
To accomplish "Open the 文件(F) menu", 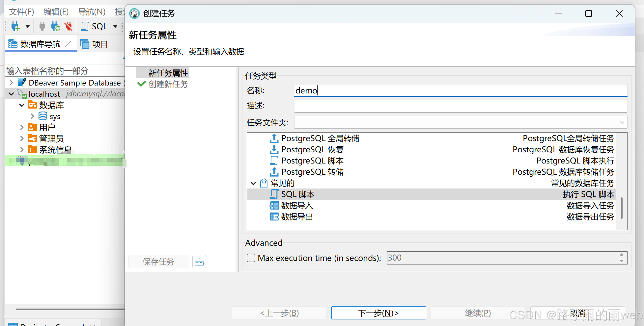I will [21, 12].
